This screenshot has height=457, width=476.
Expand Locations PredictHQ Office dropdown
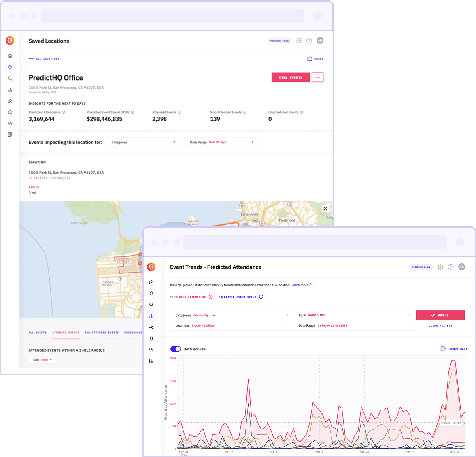point(232,325)
